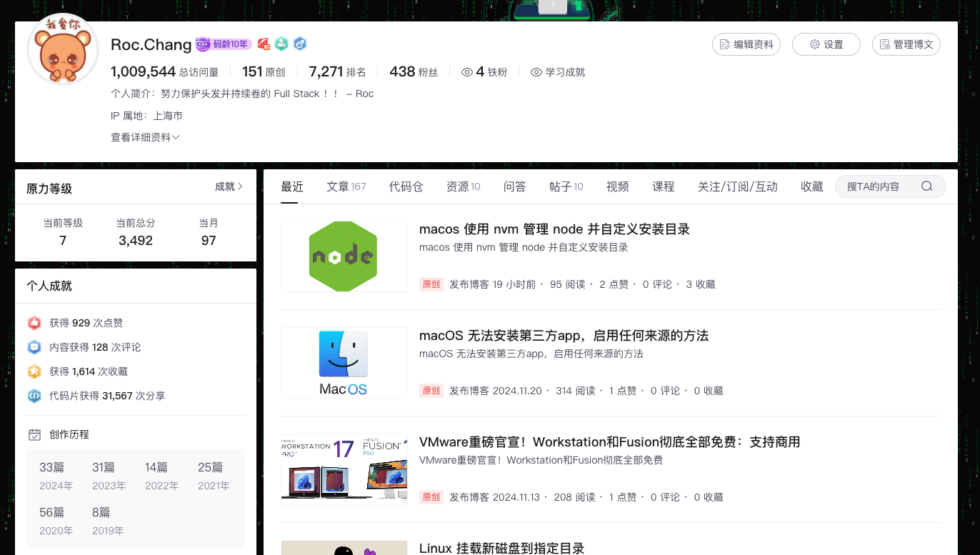980x555 pixels.
Task: Click the 编辑资料 button
Action: click(746, 44)
